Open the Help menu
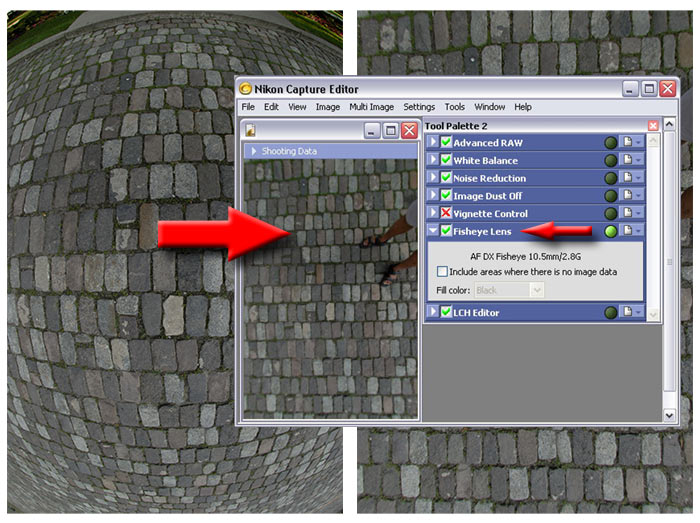 (523, 107)
